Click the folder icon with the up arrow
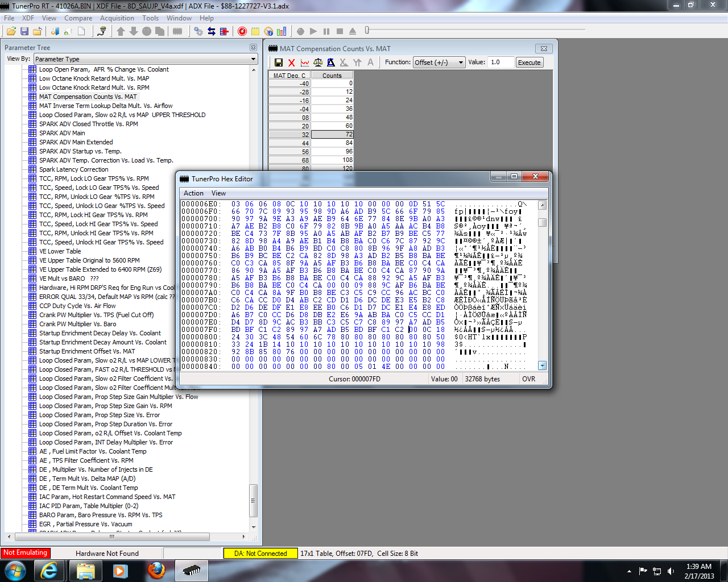This screenshot has height=582, width=728. [38, 31]
